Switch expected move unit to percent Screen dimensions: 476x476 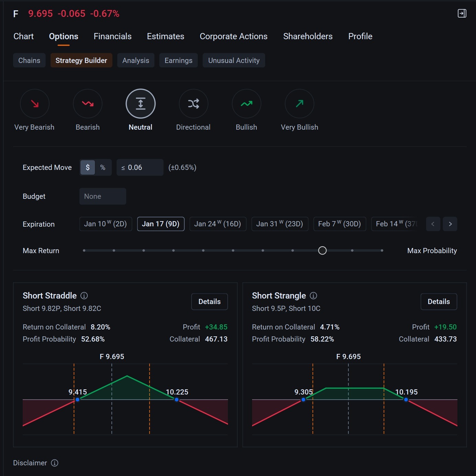(x=103, y=167)
